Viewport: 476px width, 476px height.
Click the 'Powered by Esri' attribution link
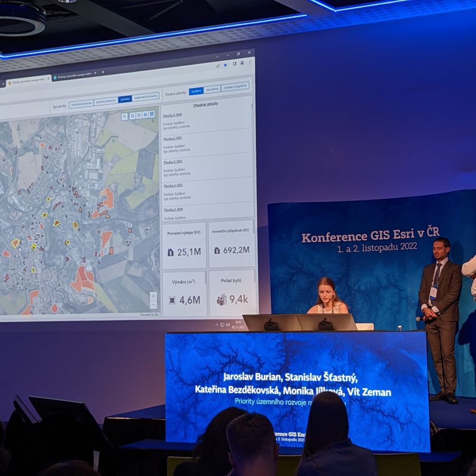pyautogui.click(x=149, y=315)
